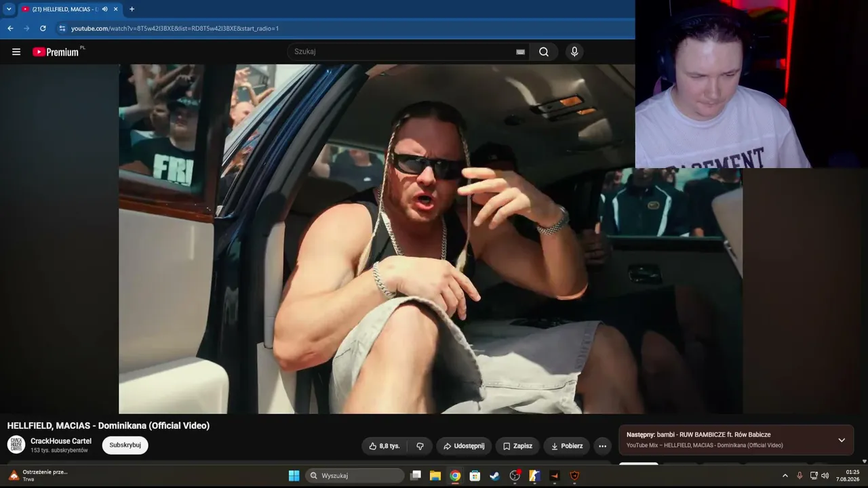
Task: Open the volume speaker icon in the tray
Action: click(x=825, y=476)
